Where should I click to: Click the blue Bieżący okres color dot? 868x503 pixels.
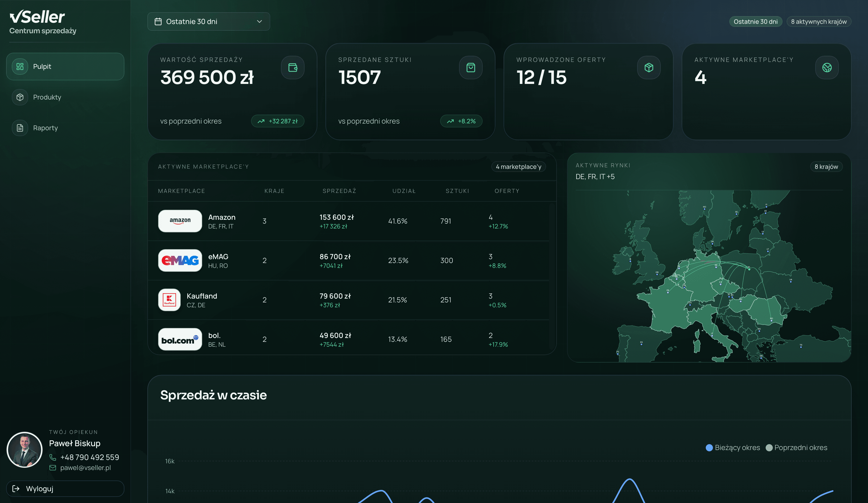click(x=709, y=447)
